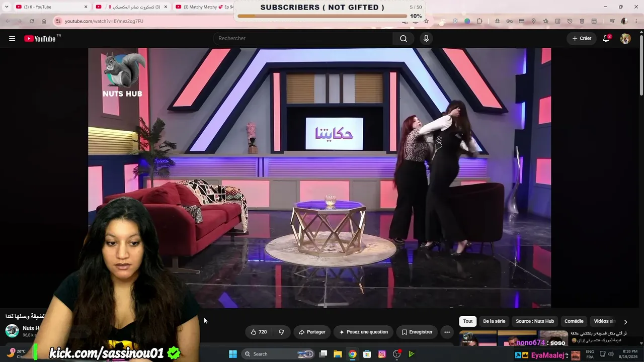Open the YouTube guide hamburger menu
The image size is (644, 362).
(x=12, y=39)
